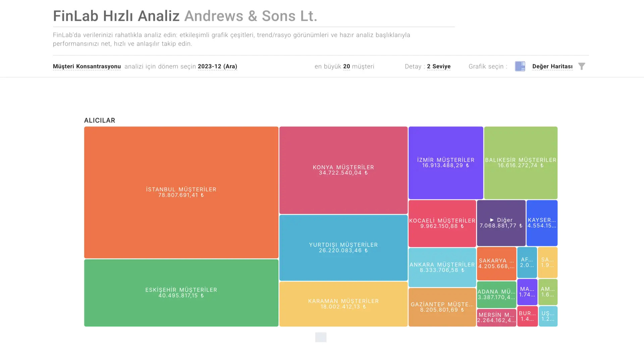Select the KARAMAN MÜŞTERİLER yellow tile
Image resolution: width=644 pixels, height=350 pixels.
click(x=343, y=304)
